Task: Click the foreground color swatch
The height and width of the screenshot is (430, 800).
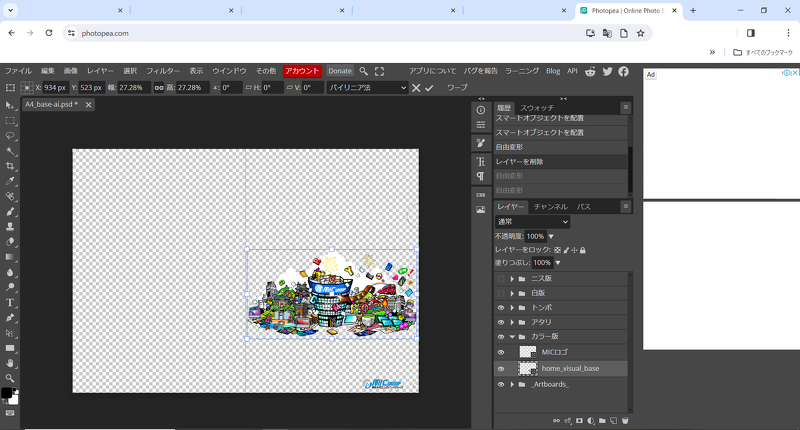Action: 6,393
